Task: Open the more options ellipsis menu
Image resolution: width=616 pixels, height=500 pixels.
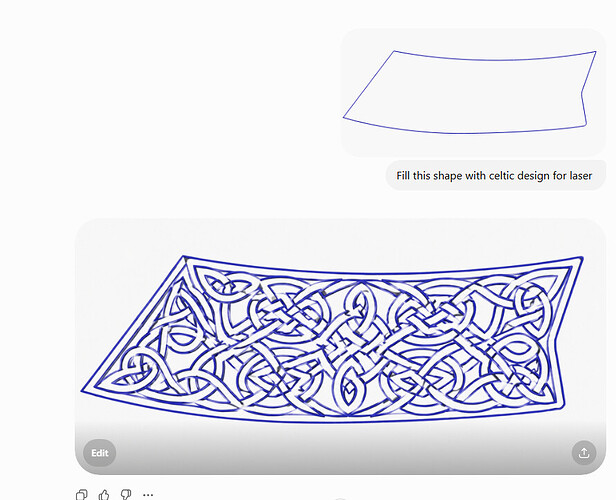Action: coord(148,495)
